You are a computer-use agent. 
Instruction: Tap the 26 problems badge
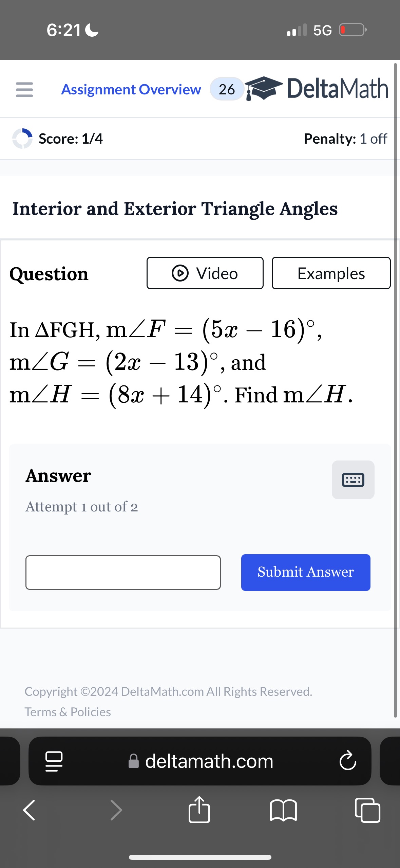pos(227,89)
